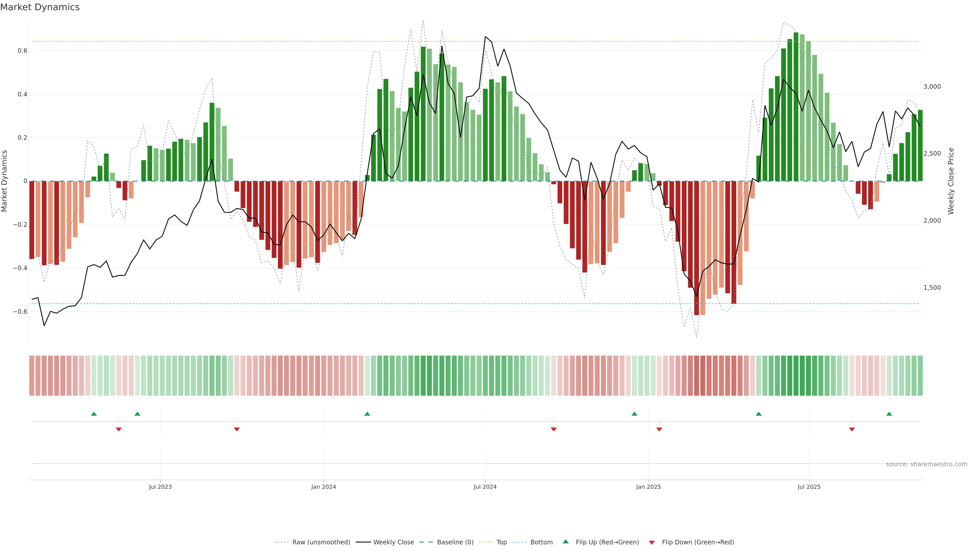
Task: Click the 0.6 left axis tick label
Action: pyautogui.click(x=22, y=51)
